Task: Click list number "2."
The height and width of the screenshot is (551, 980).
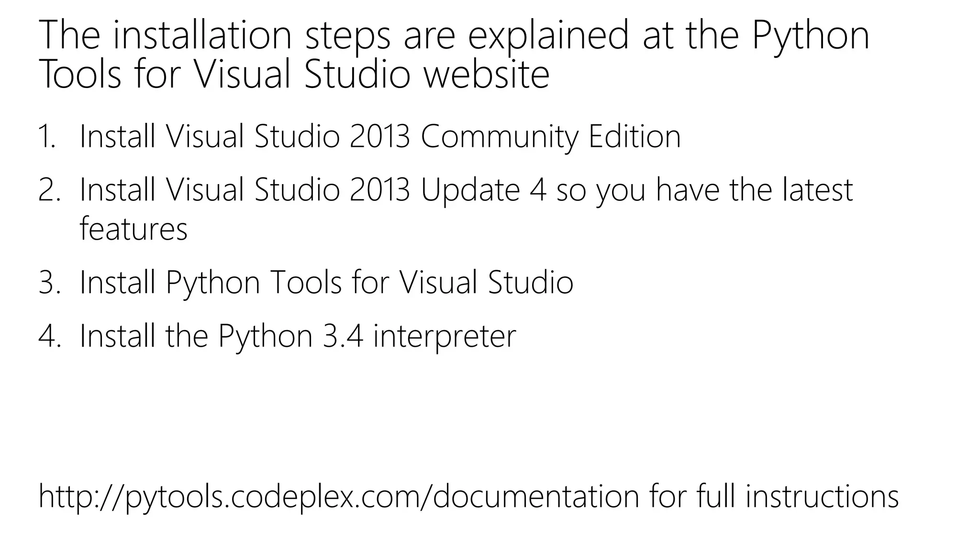Action: (50, 190)
